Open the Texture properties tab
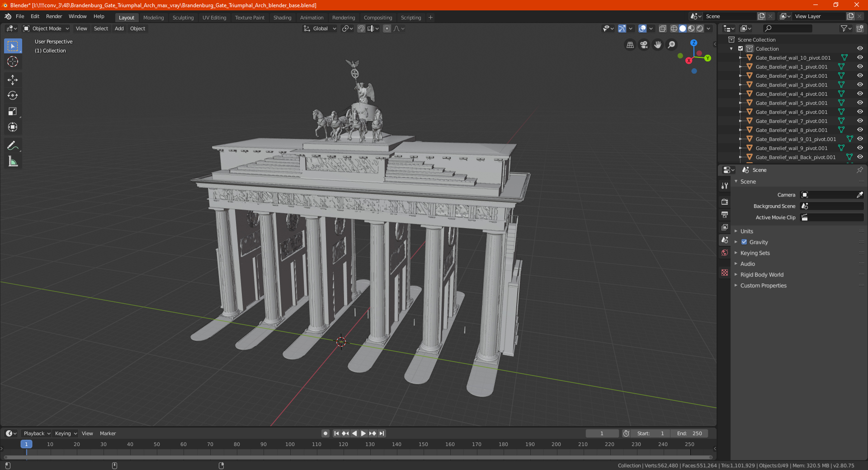868x470 pixels. tap(725, 273)
